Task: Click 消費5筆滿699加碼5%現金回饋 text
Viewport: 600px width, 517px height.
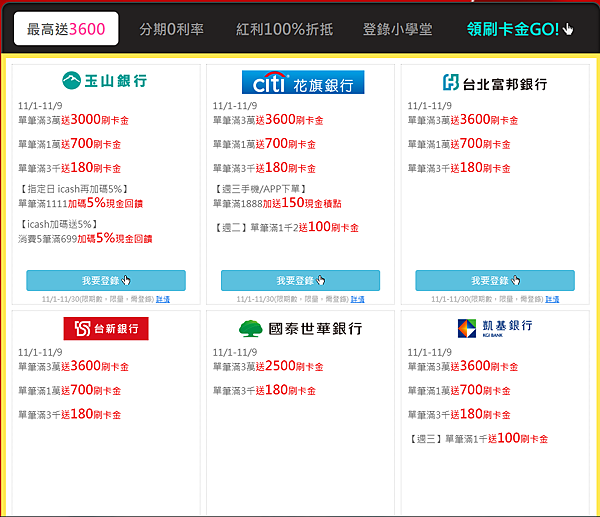Action: [x=85, y=238]
